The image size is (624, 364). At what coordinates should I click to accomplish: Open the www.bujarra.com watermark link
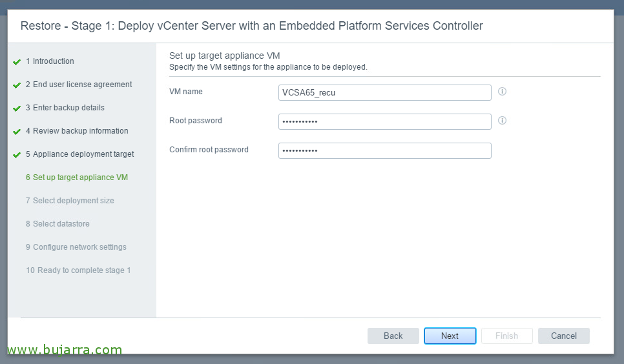65,350
